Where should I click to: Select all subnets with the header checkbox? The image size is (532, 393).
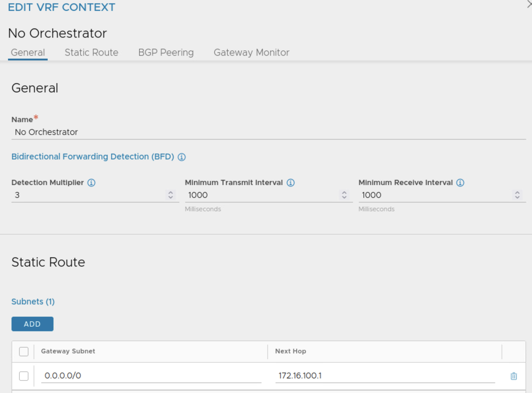pos(24,351)
